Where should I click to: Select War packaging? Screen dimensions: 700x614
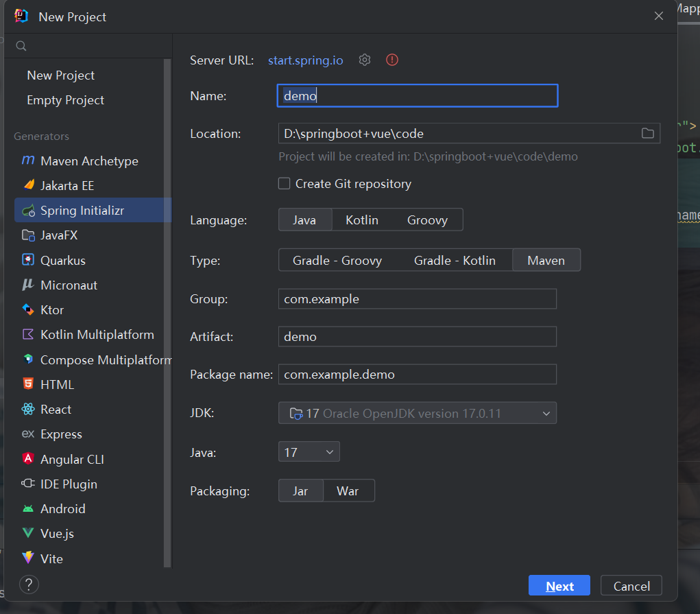click(x=348, y=491)
